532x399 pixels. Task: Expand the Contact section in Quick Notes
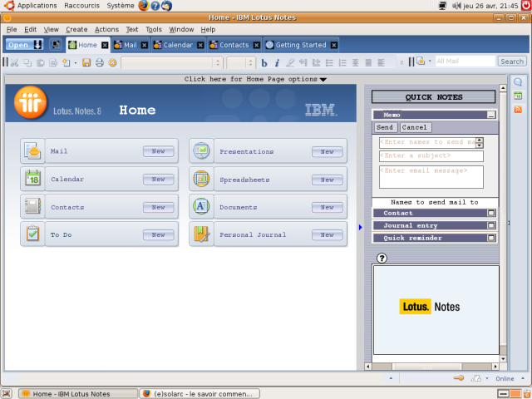491,213
